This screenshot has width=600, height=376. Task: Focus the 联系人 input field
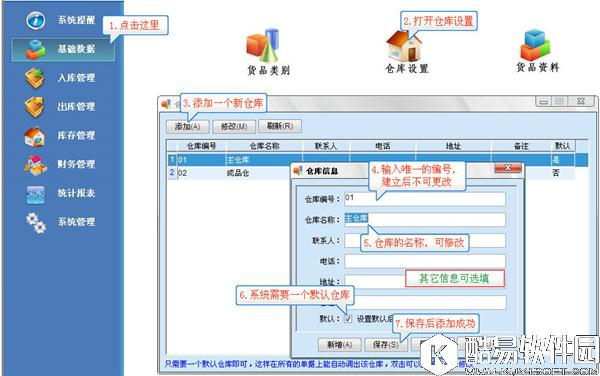(x=425, y=241)
